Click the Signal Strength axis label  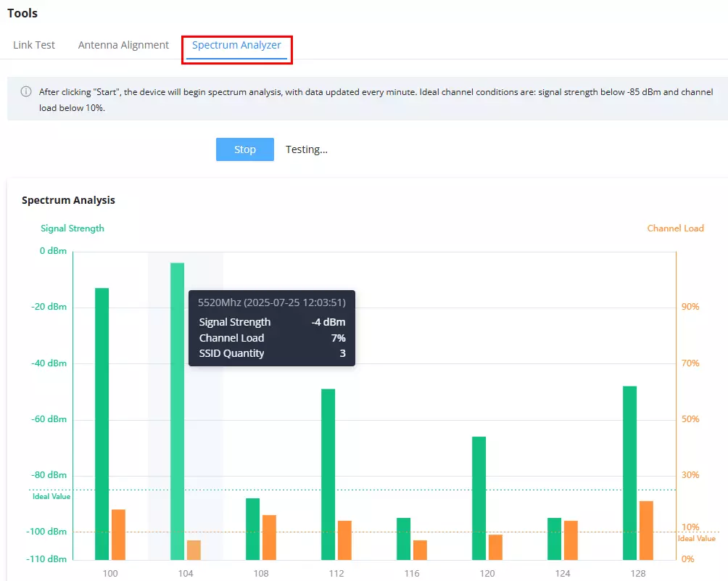(x=73, y=228)
